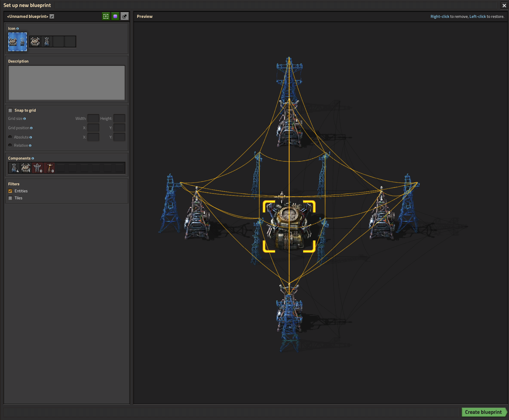Close the Set up new blueprint window

click(x=504, y=5)
